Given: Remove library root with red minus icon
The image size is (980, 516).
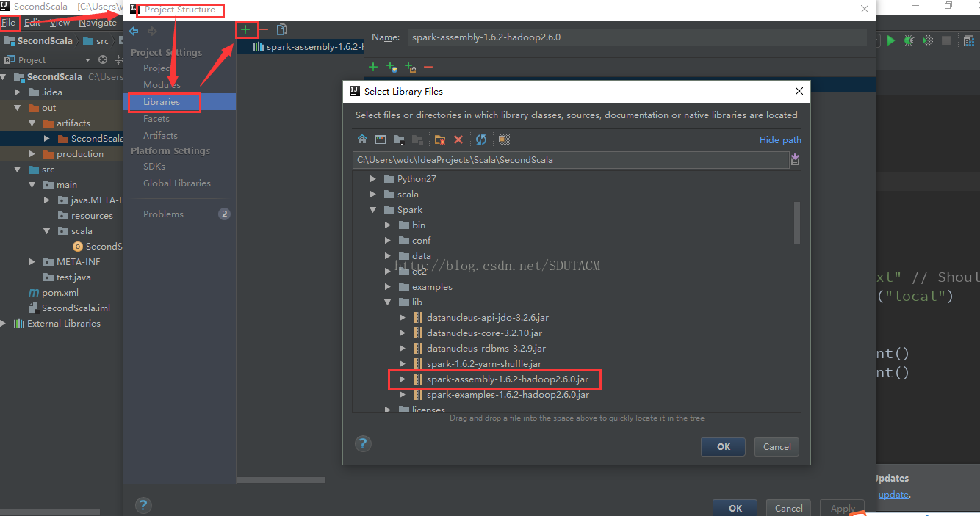Looking at the screenshot, I should coord(428,67).
